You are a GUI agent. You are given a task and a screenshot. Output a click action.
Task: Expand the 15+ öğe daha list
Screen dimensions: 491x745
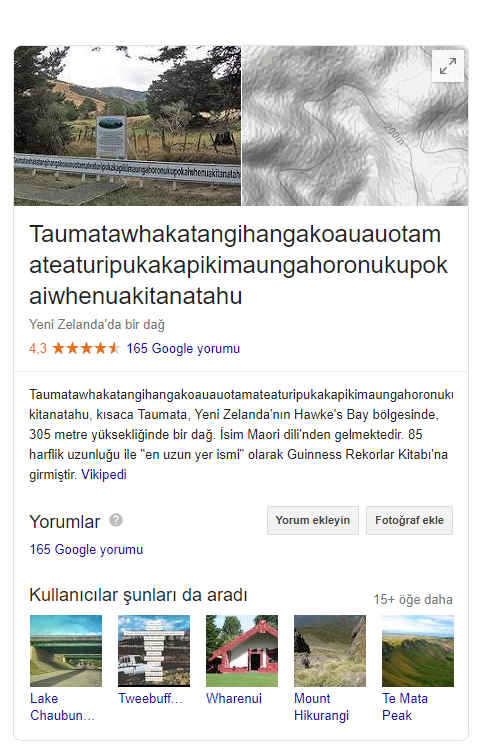pyautogui.click(x=413, y=600)
